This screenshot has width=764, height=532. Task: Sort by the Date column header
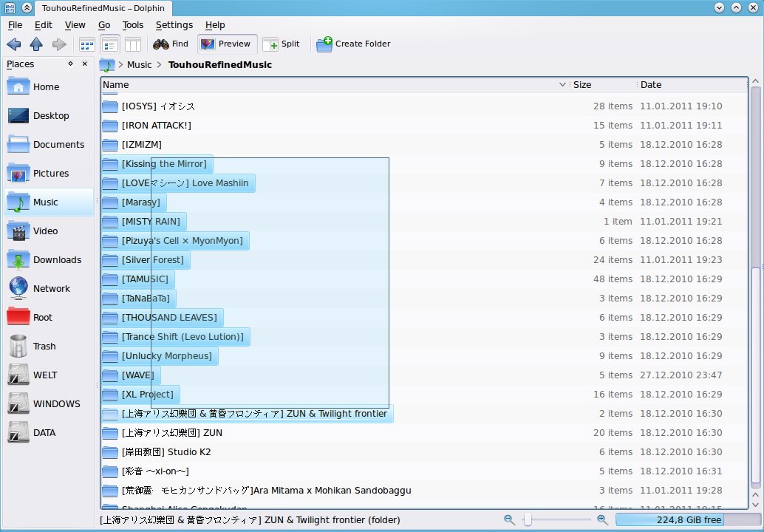point(692,85)
